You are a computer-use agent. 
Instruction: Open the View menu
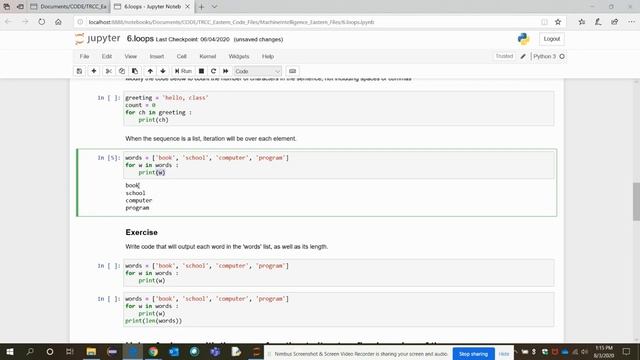131,56
